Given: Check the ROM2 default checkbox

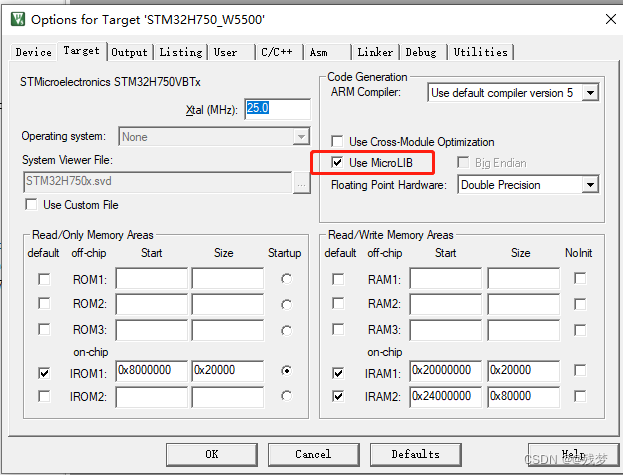Looking at the screenshot, I should (x=44, y=303).
